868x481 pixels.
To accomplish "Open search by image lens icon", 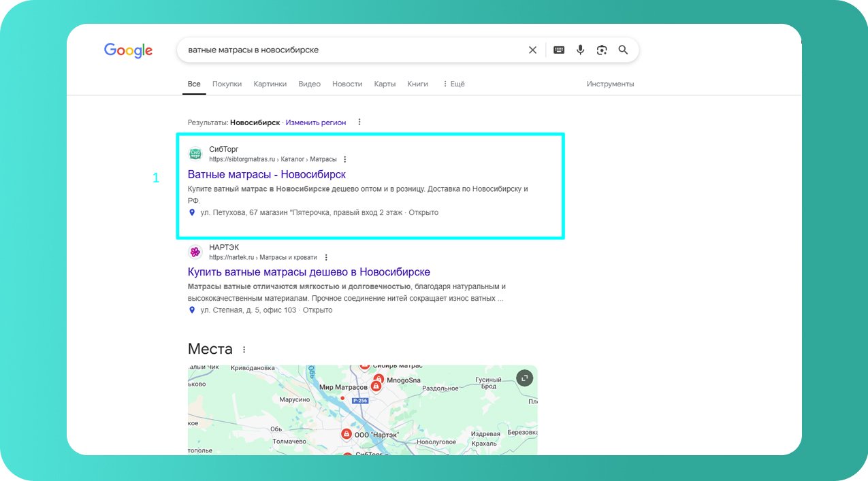I will coord(602,50).
